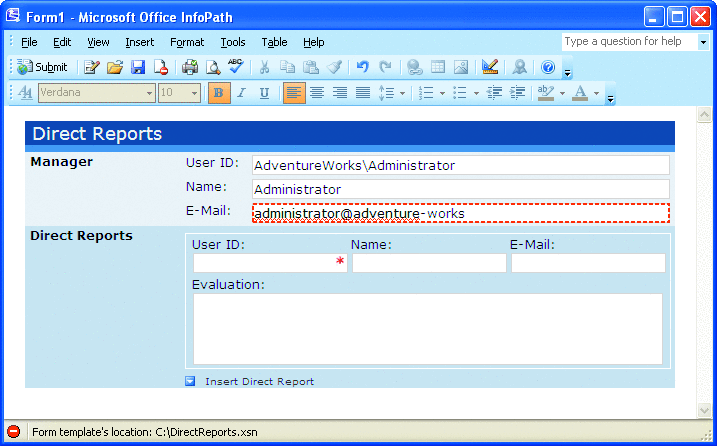Open the Edit menu
This screenshot has height=446, width=717.
click(x=62, y=42)
